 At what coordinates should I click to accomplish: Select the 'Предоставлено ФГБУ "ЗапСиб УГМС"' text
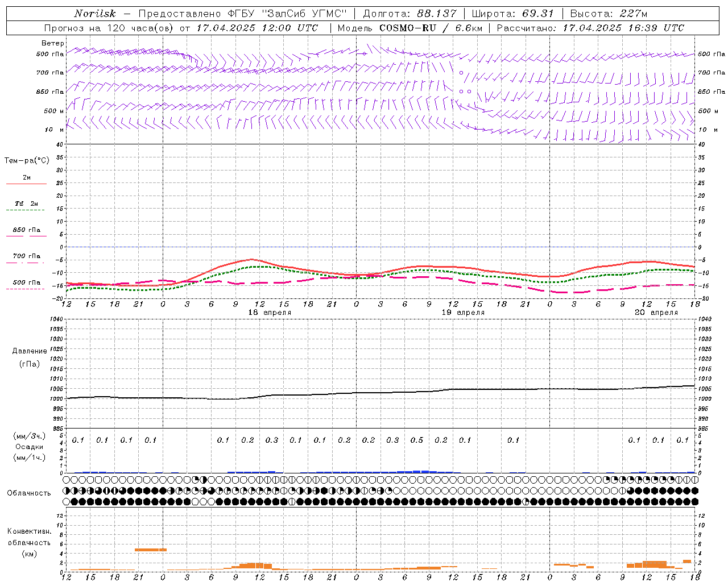tap(243, 14)
